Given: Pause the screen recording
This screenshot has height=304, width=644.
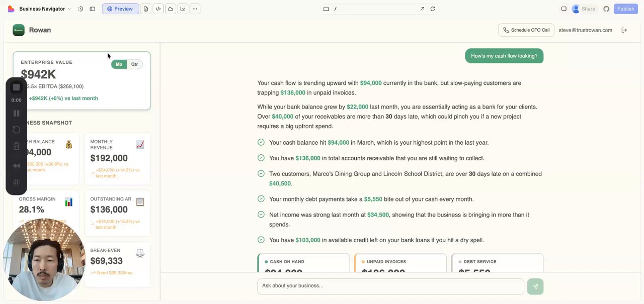Looking at the screenshot, I should pos(16,114).
